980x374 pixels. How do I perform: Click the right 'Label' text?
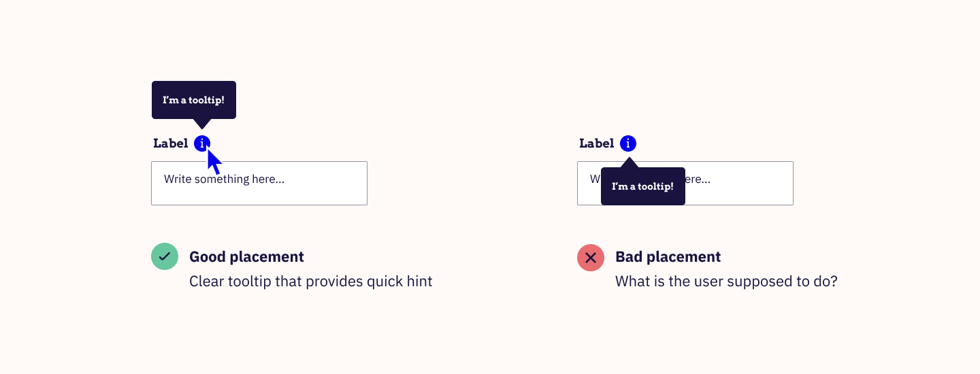point(596,143)
